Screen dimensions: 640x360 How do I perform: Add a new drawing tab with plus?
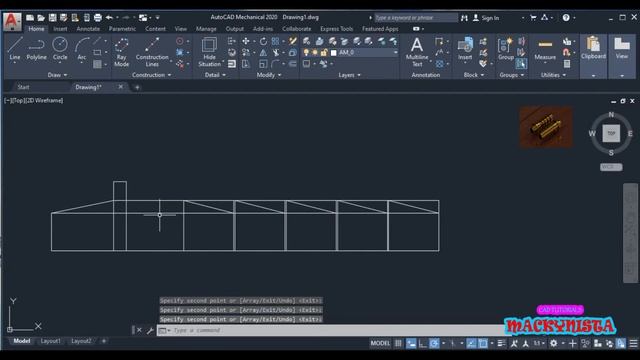[137, 87]
